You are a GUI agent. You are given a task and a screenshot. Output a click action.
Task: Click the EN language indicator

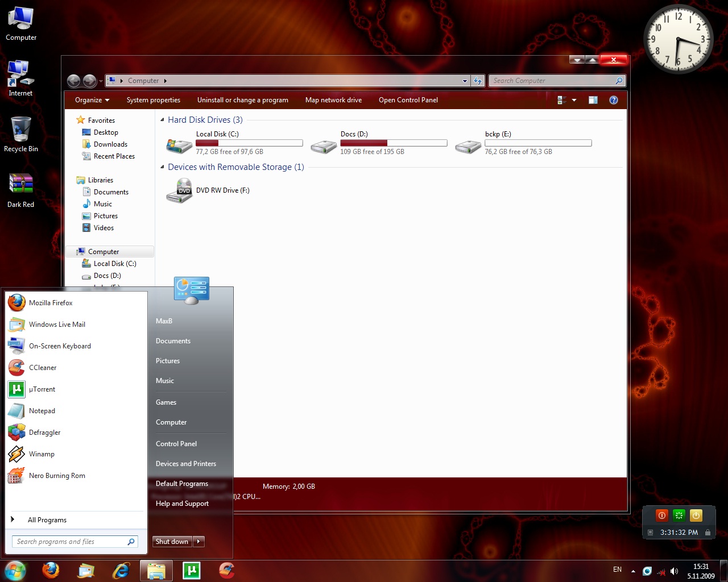tap(617, 569)
